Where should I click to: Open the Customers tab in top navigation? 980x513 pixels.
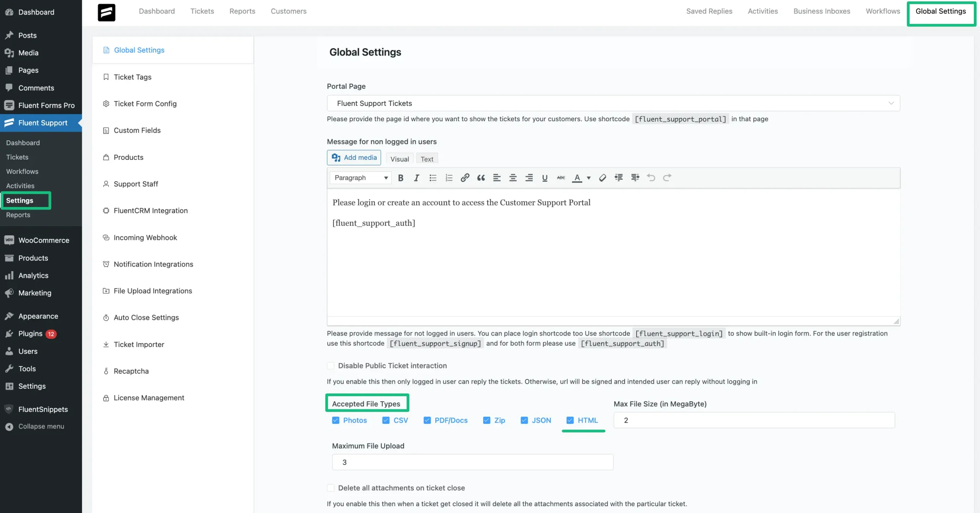[x=289, y=11]
